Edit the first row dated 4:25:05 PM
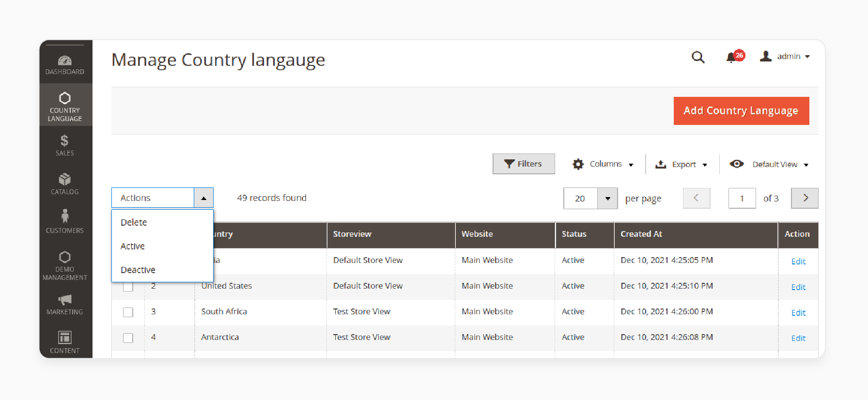This screenshot has width=868, height=400. (798, 262)
